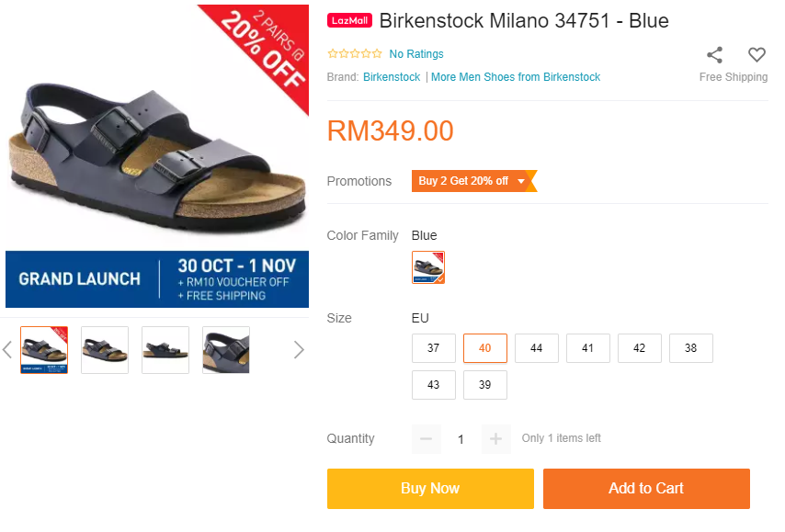Select the Blue color swatch

428,267
